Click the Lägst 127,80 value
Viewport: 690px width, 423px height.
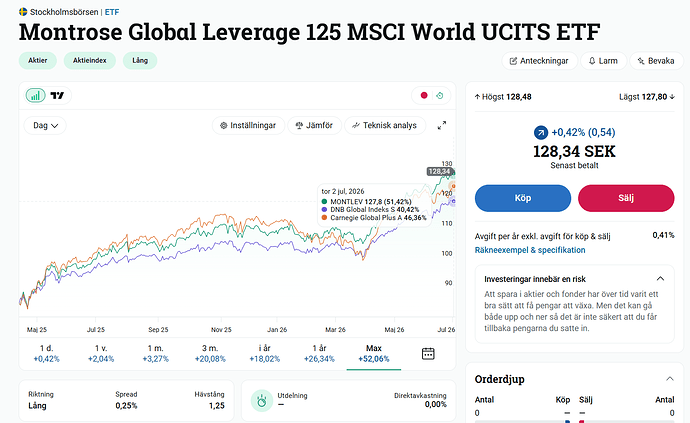pyautogui.click(x=654, y=97)
